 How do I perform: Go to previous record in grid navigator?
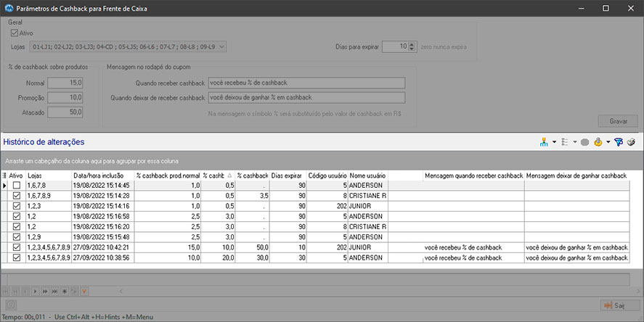click(x=25, y=292)
